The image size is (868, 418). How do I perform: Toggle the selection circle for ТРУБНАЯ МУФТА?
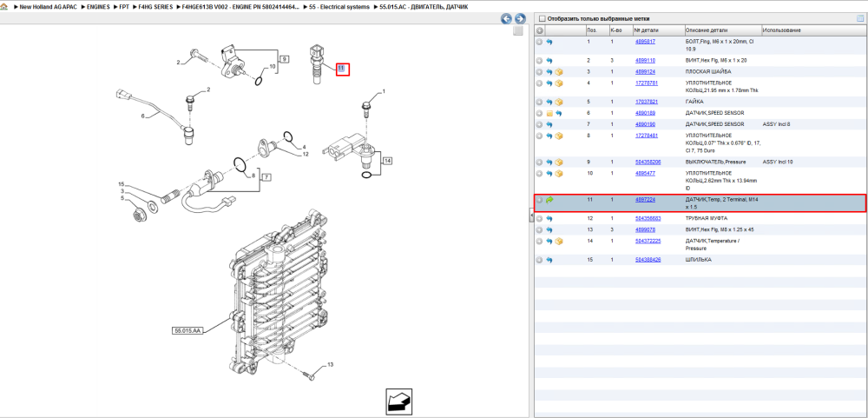click(x=540, y=218)
